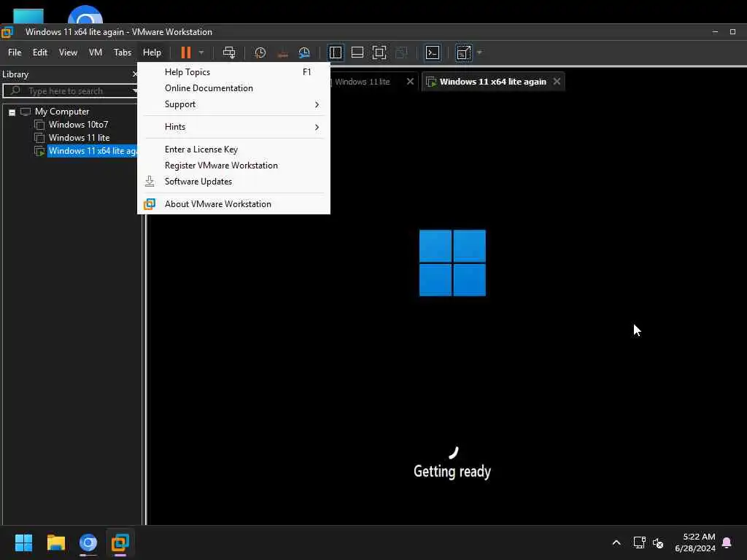Open the muted volume tray icon
747x560 pixels.
point(659,542)
